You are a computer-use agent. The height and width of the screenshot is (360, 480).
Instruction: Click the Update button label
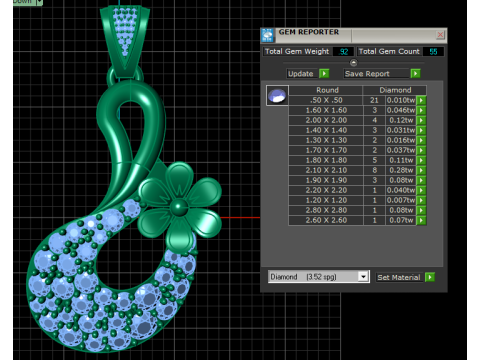coord(301,74)
